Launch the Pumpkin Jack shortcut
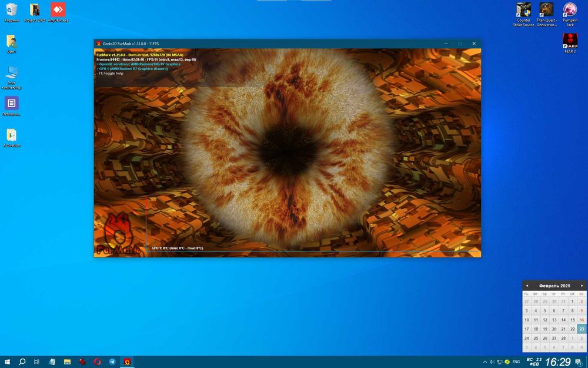This screenshot has width=588, height=368. click(x=570, y=15)
